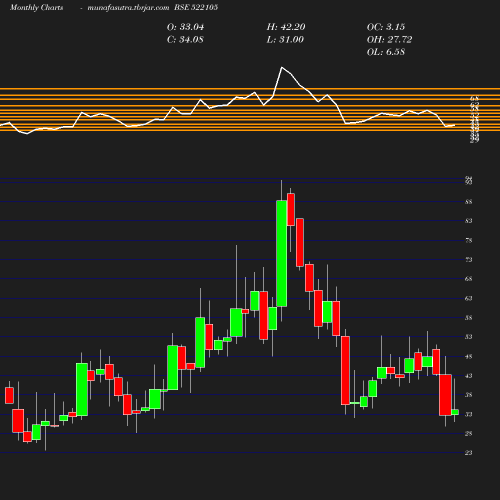Click the munafasutra.tbrjar.com site label
The width and height of the screenshot is (500, 500).
click(x=128, y=8)
